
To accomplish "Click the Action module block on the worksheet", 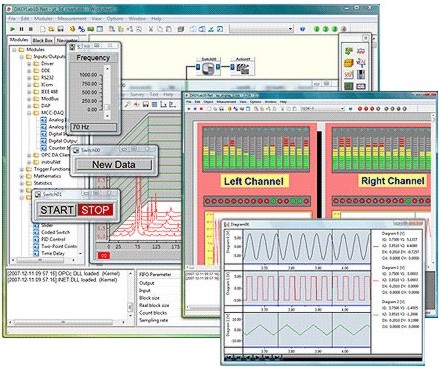I will (243, 68).
